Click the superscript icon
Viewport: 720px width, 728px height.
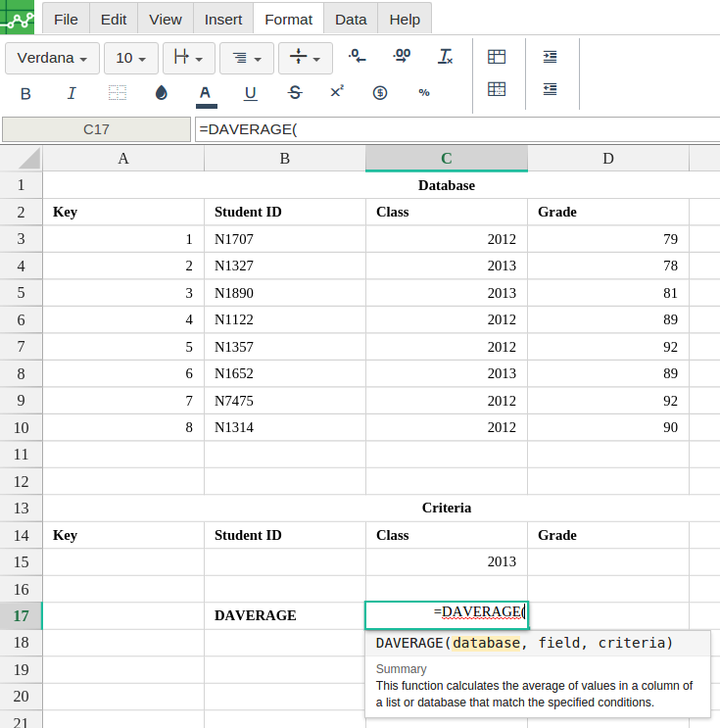pyautogui.click(x=337, y=92)
